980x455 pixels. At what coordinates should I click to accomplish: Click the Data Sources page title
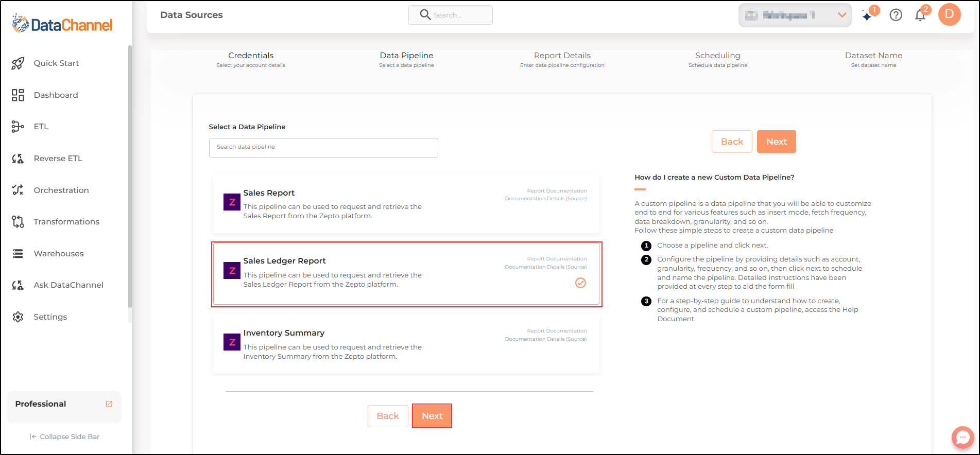pos(192,15)
